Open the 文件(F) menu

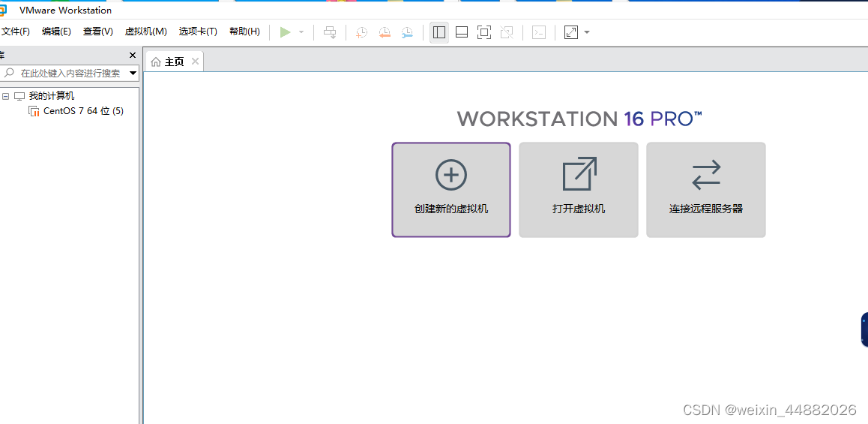16,32
